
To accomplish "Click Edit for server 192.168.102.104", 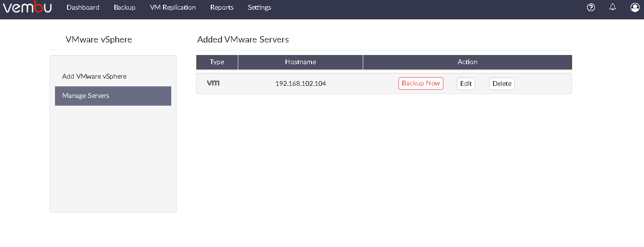I will (466, 83).
